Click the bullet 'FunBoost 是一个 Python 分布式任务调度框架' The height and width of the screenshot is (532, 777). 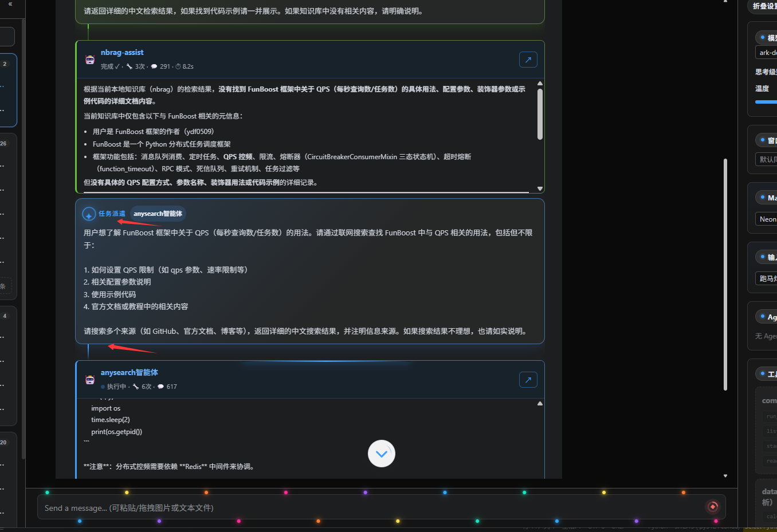point(162,144)
